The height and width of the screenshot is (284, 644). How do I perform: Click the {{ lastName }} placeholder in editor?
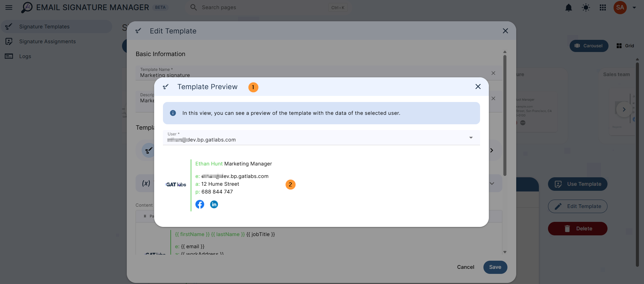[228, 234]
